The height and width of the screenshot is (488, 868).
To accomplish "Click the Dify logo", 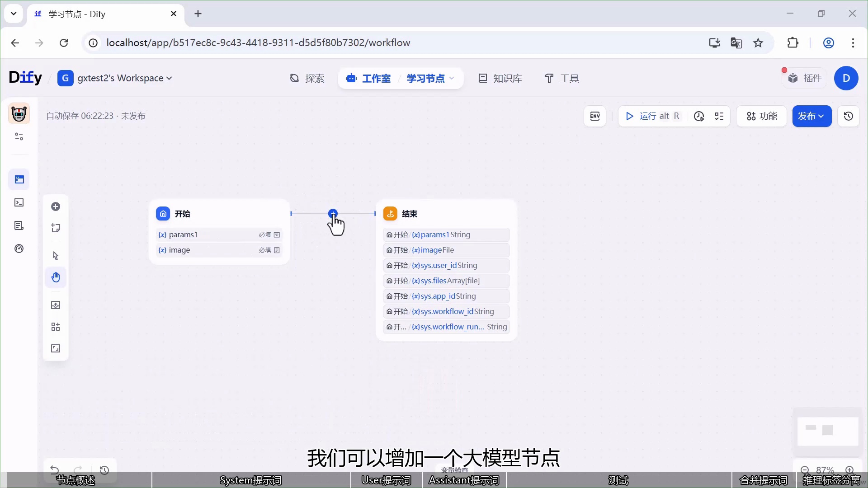I will [x=25, y=78].
